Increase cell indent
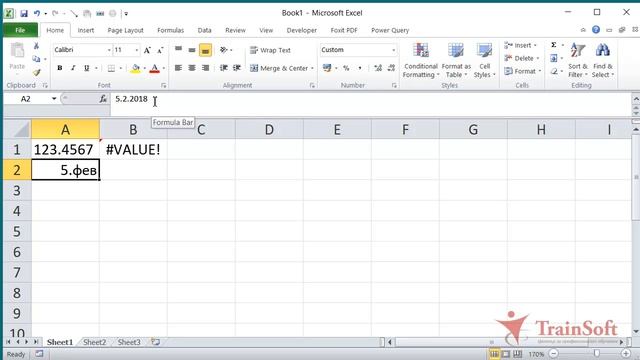The width and height of the screenshot is (640, 360). (x=237, y=68)
